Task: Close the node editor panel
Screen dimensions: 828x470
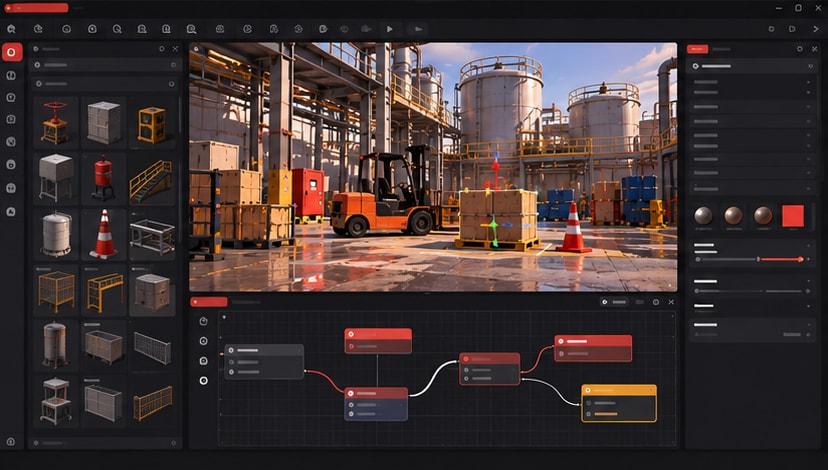Action: pyautogui.click(x=671, y=302)
